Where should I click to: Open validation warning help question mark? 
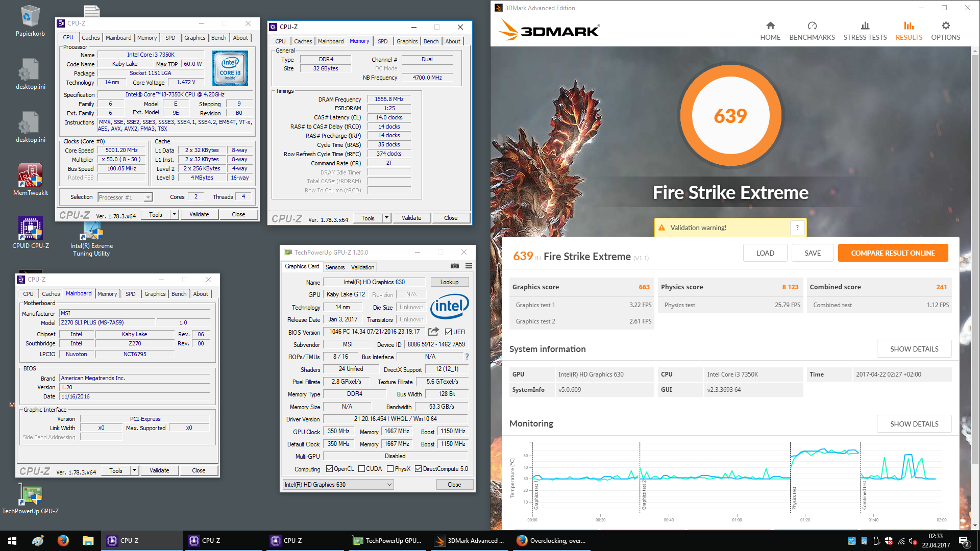(797, 228)
